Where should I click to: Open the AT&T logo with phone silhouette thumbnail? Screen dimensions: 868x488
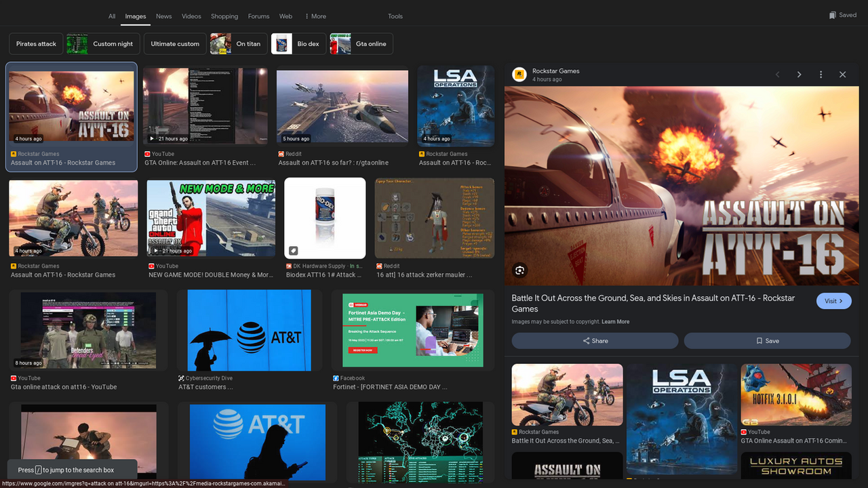[x=257, y=442]
